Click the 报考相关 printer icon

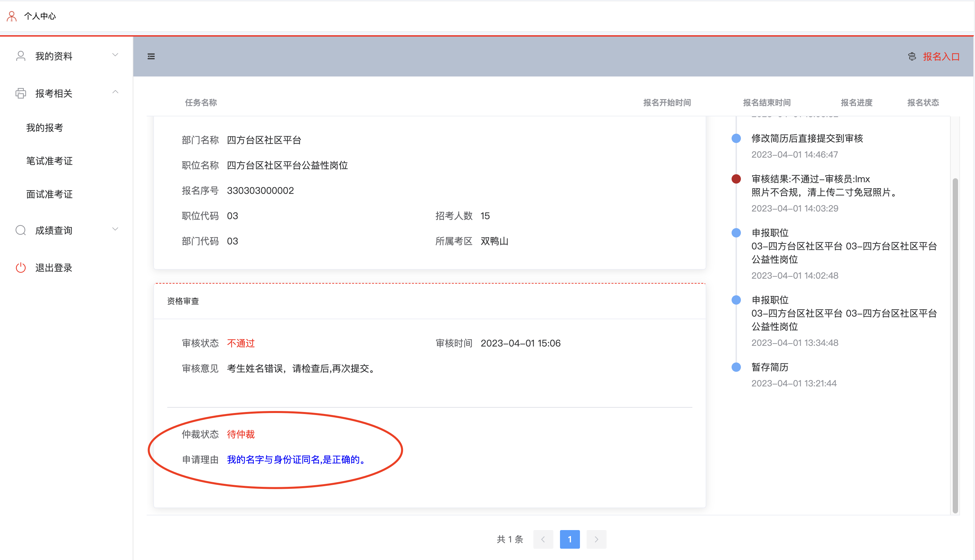(21, 93)
